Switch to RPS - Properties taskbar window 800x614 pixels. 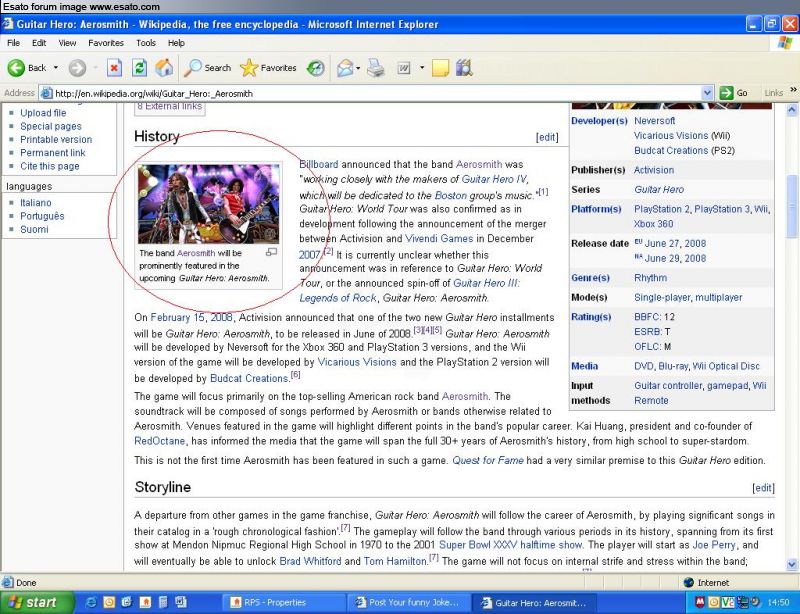coord(284,602)
